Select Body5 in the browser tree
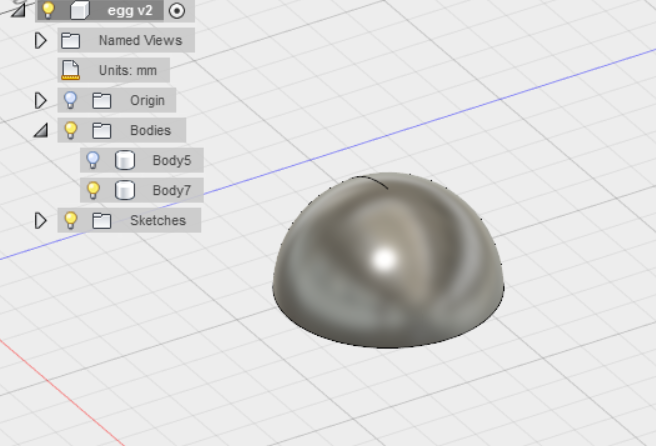 pyautogui.click(x=172, y=160)
